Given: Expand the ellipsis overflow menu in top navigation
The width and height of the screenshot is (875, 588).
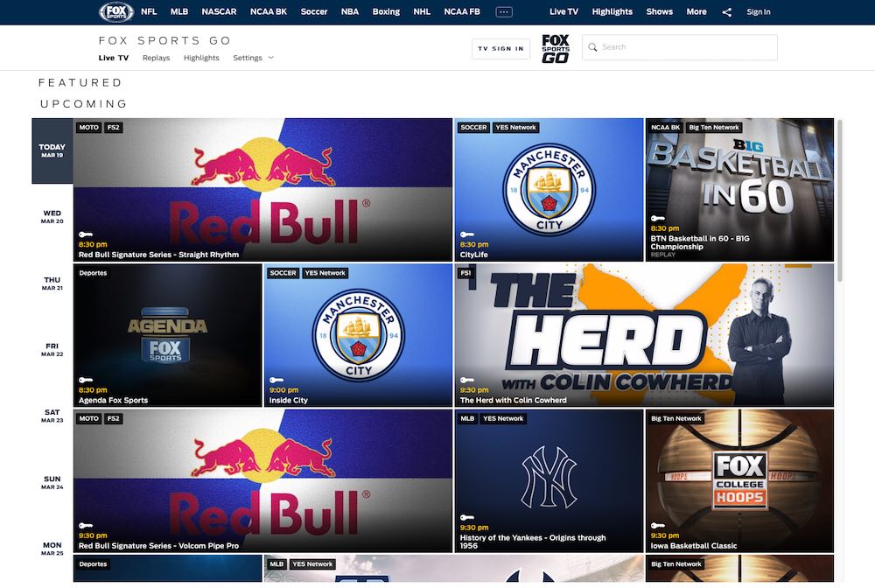Looking at the screenshot, I should click(x=503, y=11).
